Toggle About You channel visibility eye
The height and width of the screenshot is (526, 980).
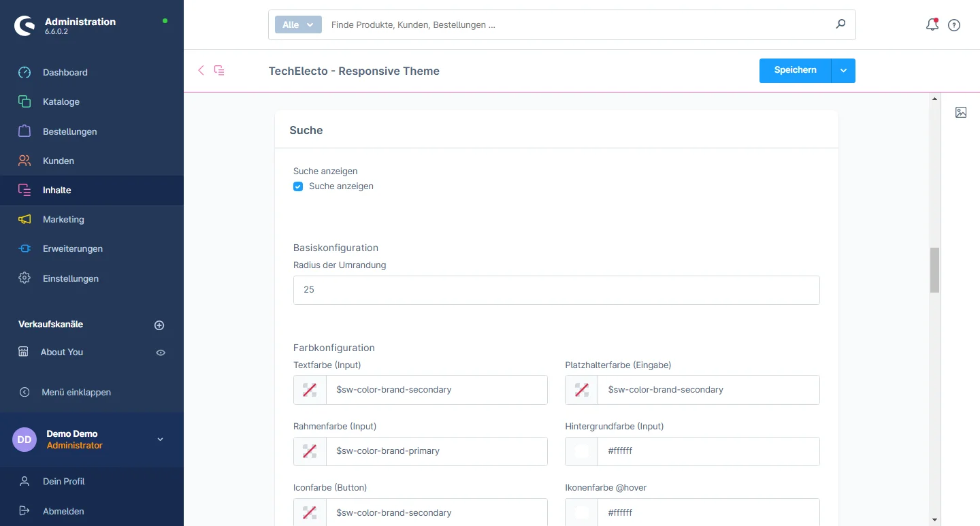point(161,352)
